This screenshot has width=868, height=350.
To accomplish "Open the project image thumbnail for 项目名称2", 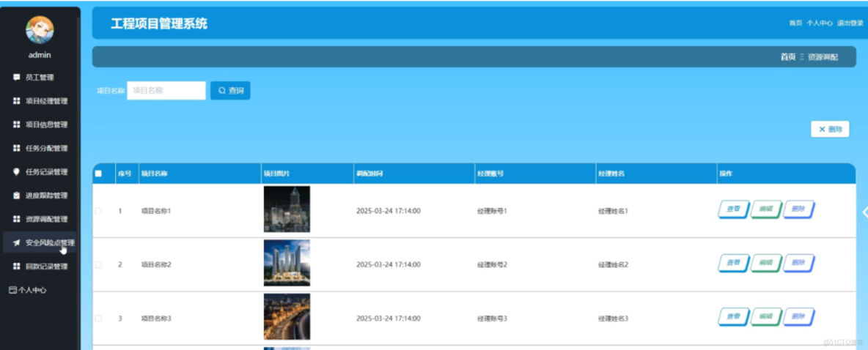I will 287,263.
